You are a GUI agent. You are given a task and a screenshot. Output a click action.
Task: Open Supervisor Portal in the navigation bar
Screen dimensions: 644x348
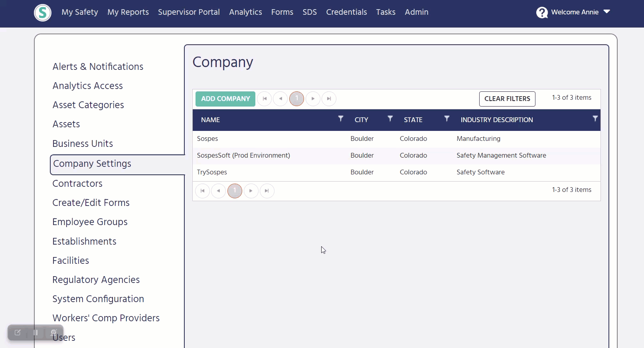189,12
